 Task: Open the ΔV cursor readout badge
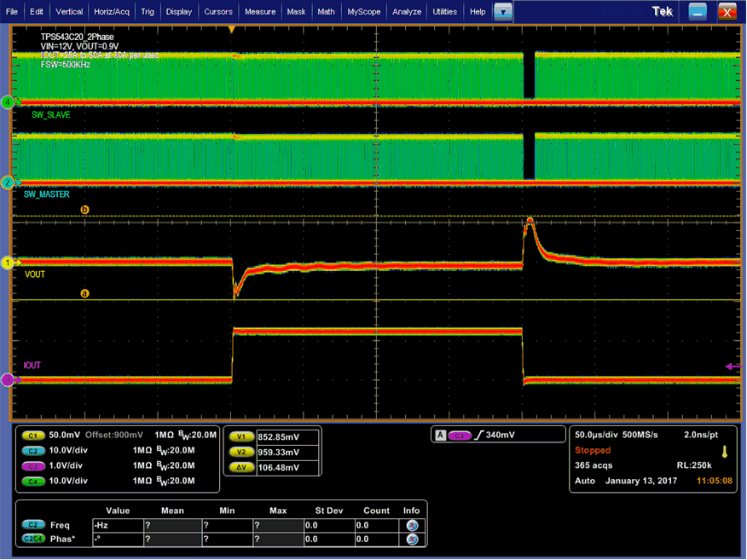(x=242, y=467)
